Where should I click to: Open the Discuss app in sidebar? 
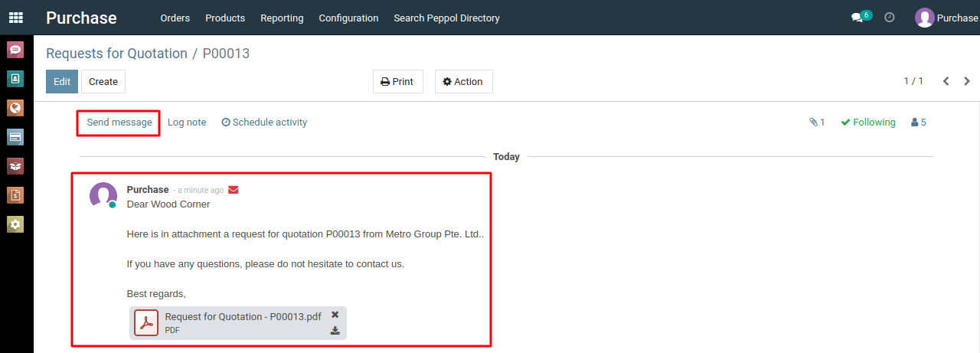coord(15,50)
